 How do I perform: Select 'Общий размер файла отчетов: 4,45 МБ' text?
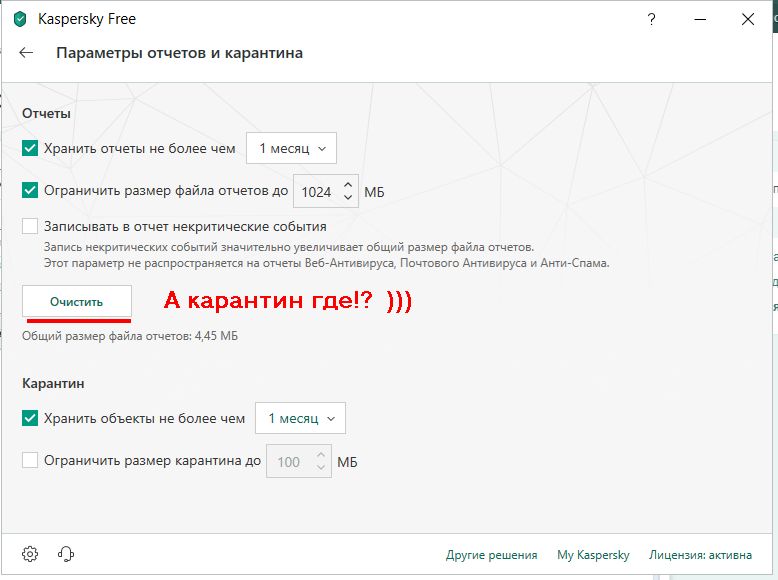click(130, 336)
